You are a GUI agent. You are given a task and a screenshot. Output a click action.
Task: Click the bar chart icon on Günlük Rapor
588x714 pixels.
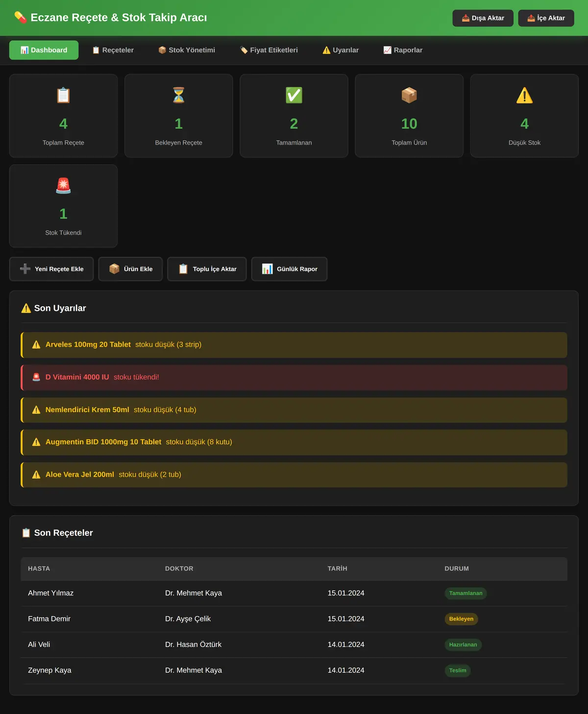[267, 269]
